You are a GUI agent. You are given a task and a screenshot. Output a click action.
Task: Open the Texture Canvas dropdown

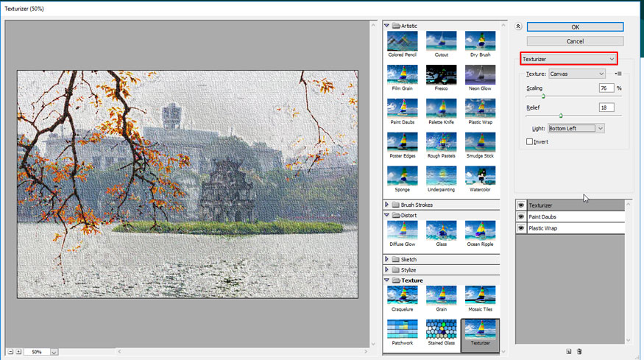[576, 74]
